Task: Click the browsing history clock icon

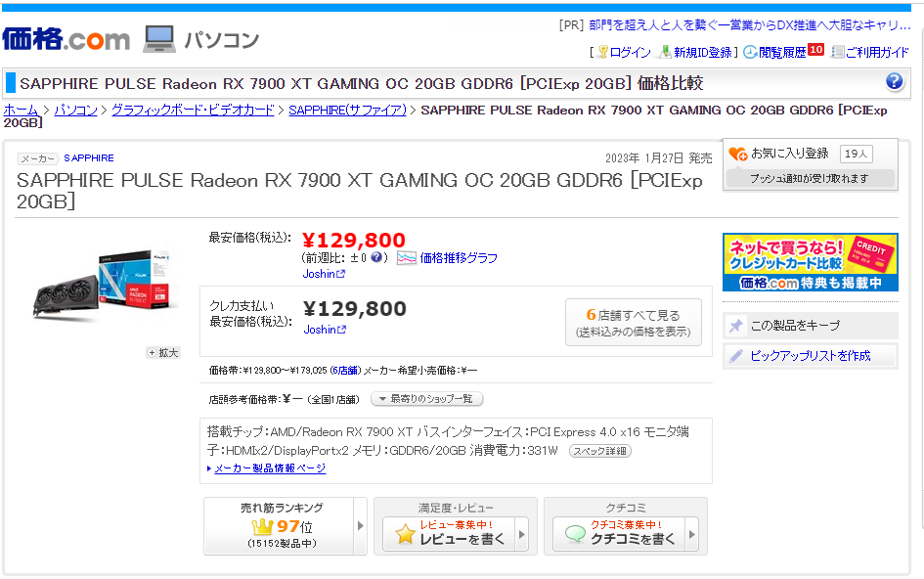Action: tap(750, 53)
